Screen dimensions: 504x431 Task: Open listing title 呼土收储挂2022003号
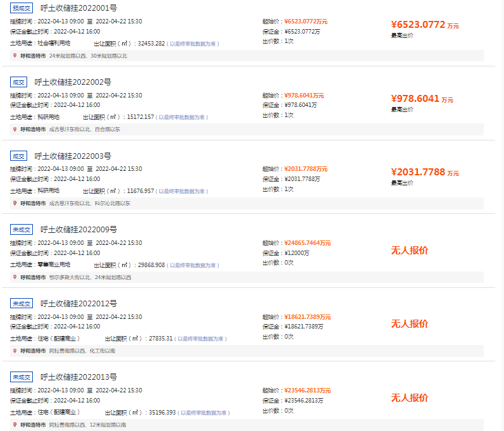tap(73, 156)
